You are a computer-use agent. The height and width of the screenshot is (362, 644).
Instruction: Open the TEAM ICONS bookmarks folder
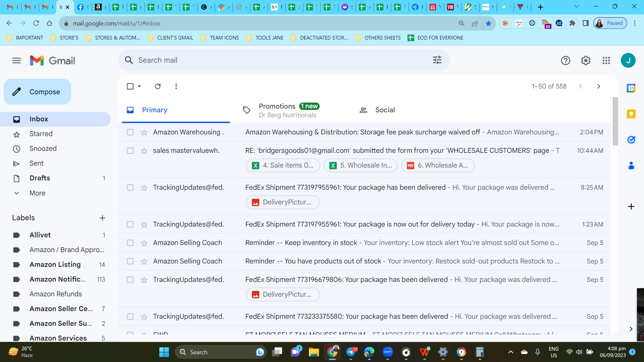[x=220, y=38]
